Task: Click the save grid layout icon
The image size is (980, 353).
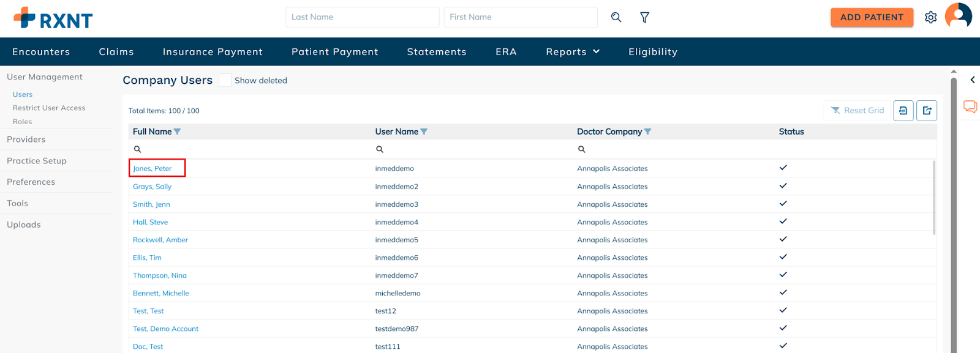Action: pyautogui.click(x=903, y=111)
